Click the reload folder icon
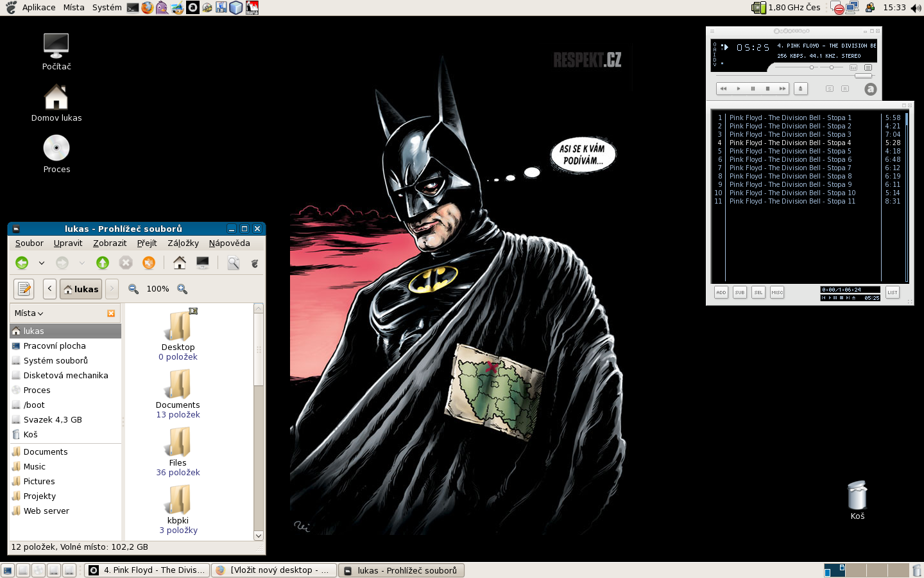This screenshot has height=578, width=924. [149, 263]
